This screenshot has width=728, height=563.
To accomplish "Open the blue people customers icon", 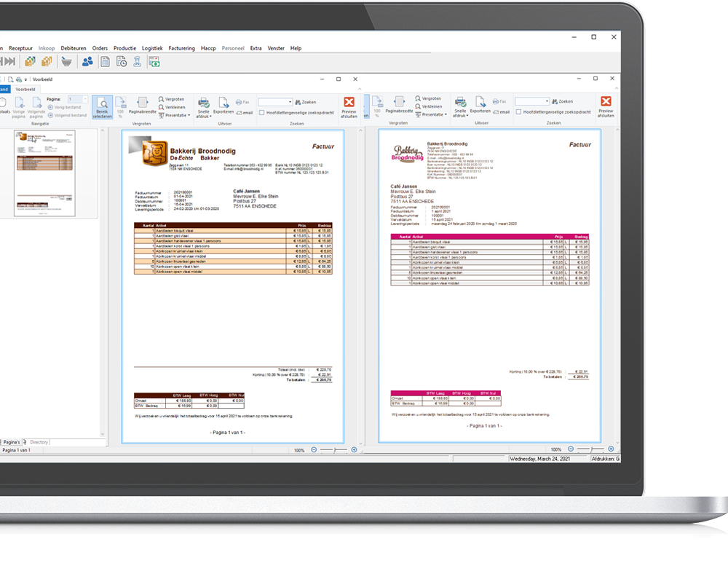I will pyautogui.click(x=87, y=61).
